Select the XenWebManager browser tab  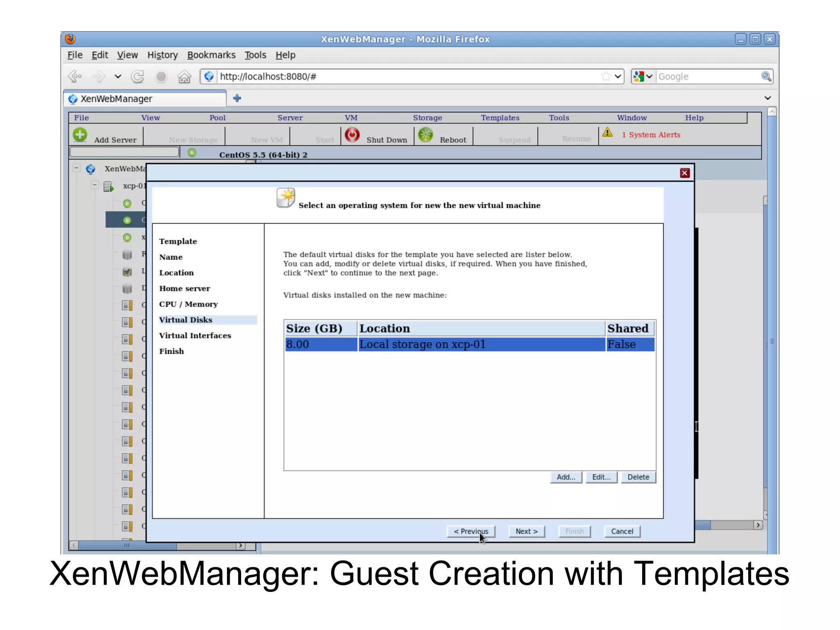(145, 99)
